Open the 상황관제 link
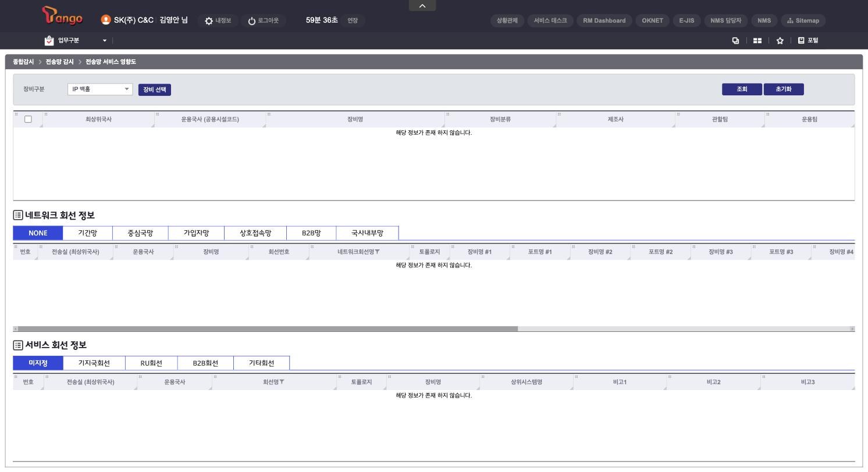This screenshot has height=472, width=868. 508,20
